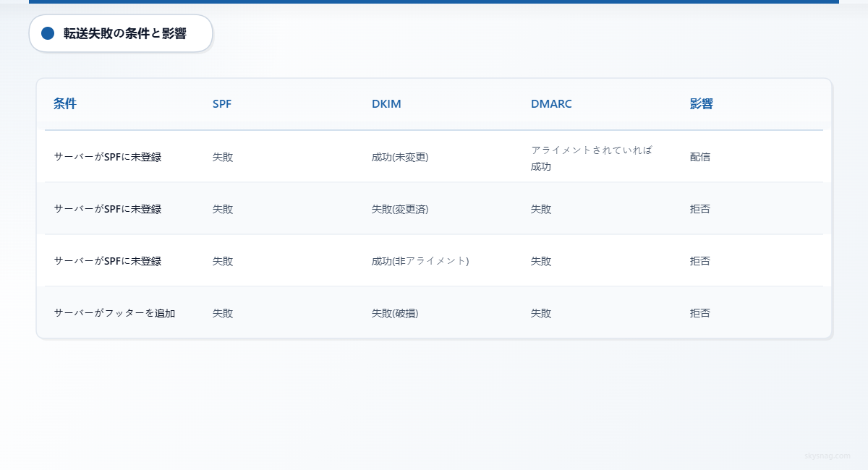Click the 転送失敗の条件と影響 heading pill
The width and height of the screenshot is (868, 470).
(121, 33)
